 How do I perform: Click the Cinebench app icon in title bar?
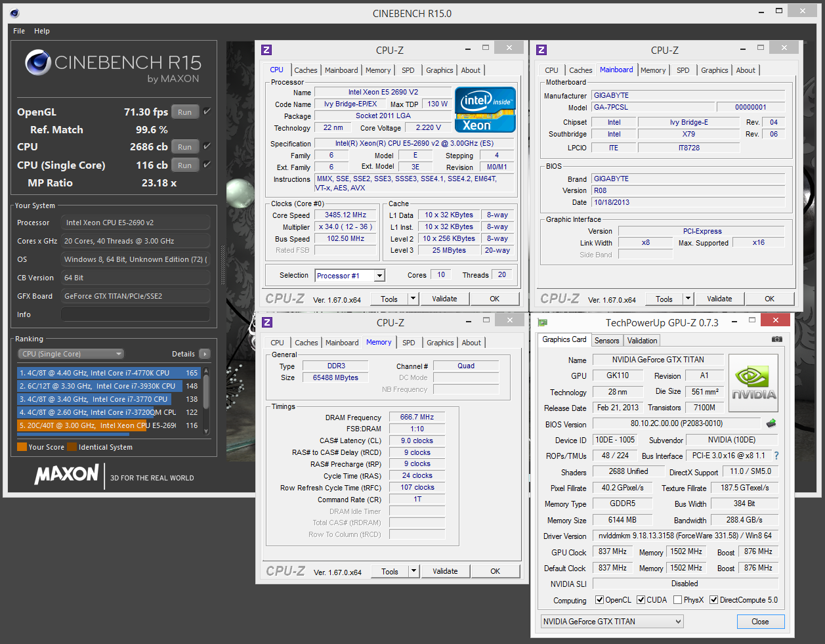pos(14,13)
